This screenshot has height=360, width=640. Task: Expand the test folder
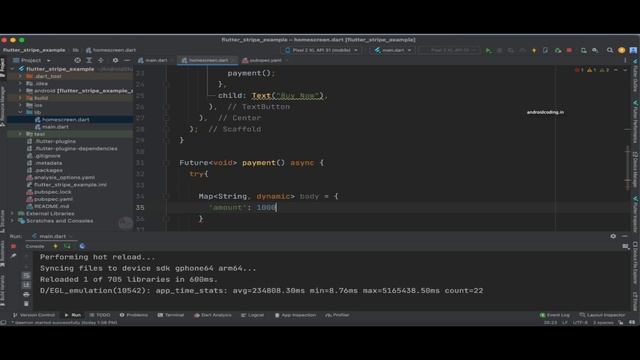[20, 134]
